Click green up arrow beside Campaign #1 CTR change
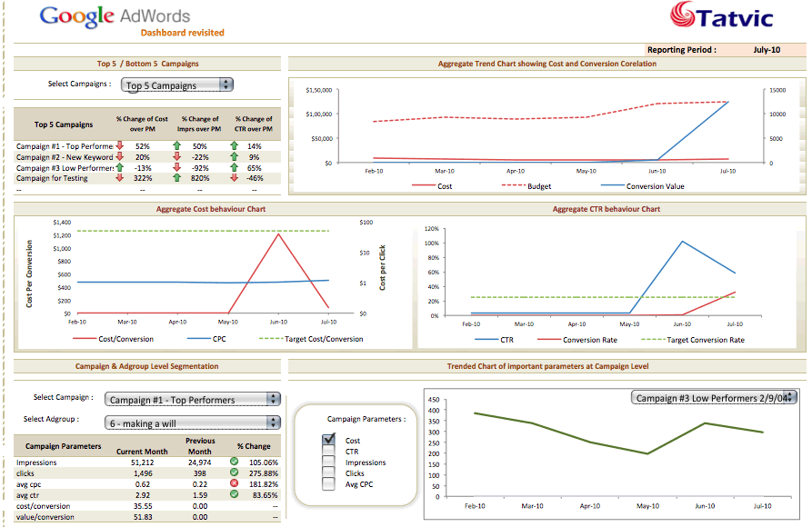 tap(234, 144)
